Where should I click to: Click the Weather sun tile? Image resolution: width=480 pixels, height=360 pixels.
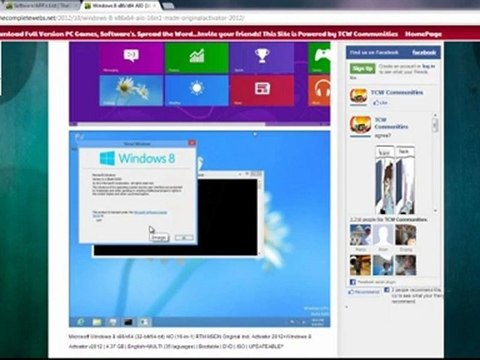[197, 91]
